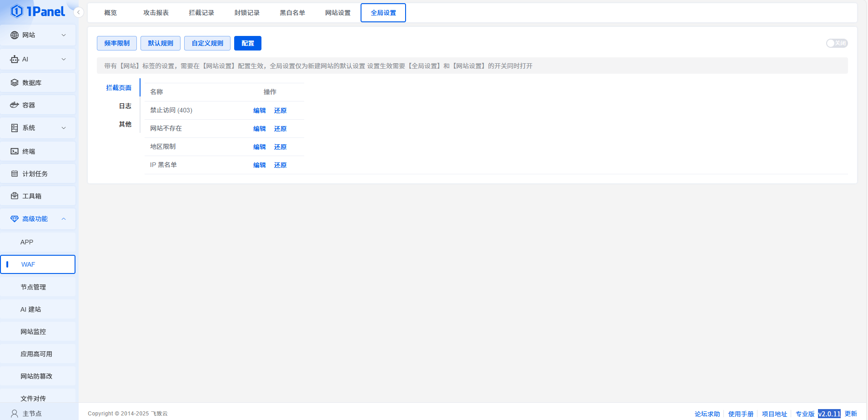Collapse the 高级功能 section chevron
The image size is (868, 420).
tap(64, 219)
